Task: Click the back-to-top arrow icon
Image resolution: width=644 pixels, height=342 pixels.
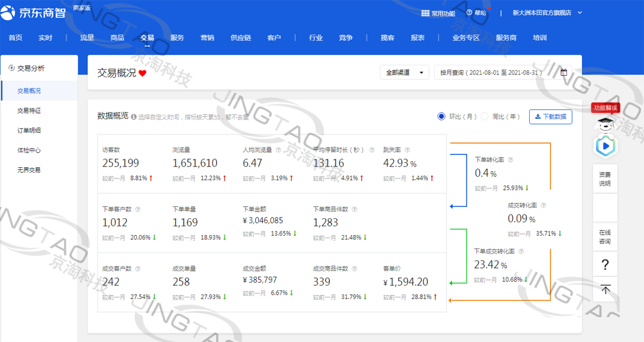Action: pyautogui.click(x=605, y=289)
